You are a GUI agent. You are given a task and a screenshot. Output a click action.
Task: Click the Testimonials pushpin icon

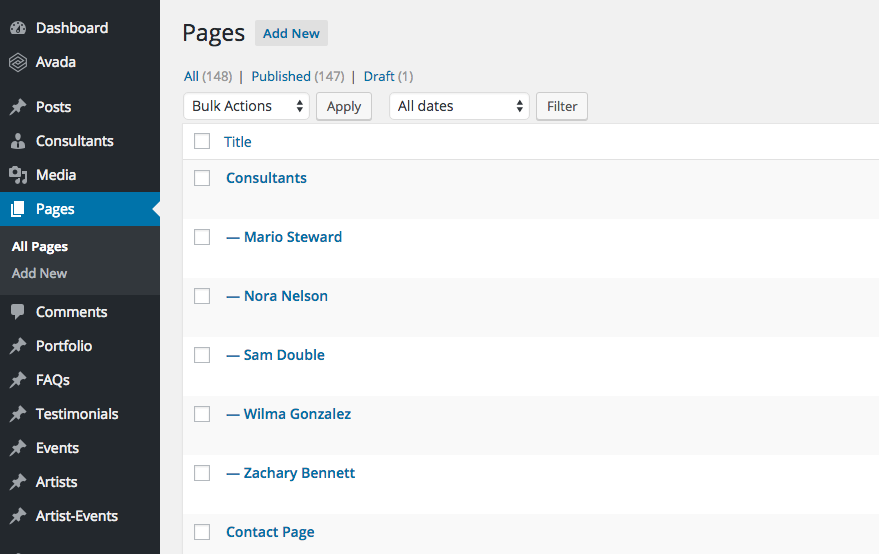pos(18,414)
